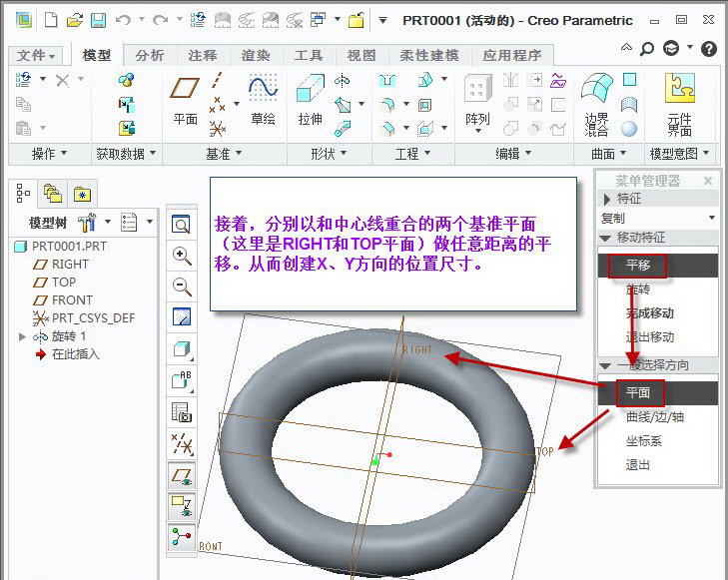Click the zoom out magnifier icon
Viewport: 728px width, 580px height.
pos(182,287)
